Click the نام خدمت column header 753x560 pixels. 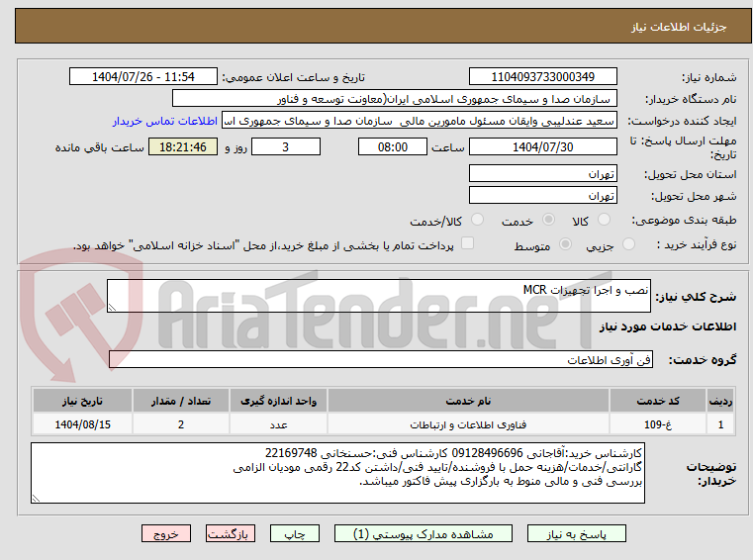click(x=468, y=401)
